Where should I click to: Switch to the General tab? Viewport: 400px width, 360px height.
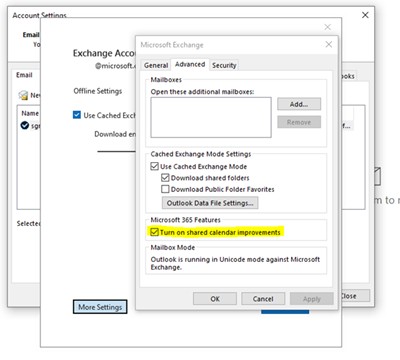click(156, 65)
